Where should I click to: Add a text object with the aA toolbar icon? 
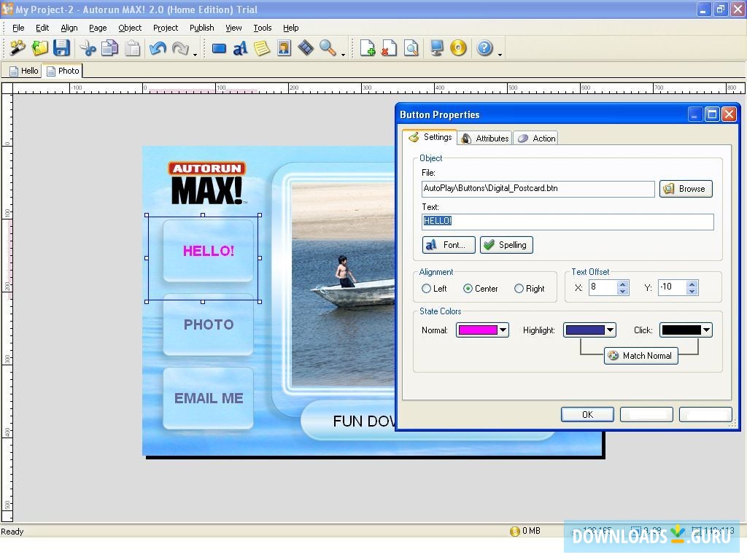tap(240, 48)
